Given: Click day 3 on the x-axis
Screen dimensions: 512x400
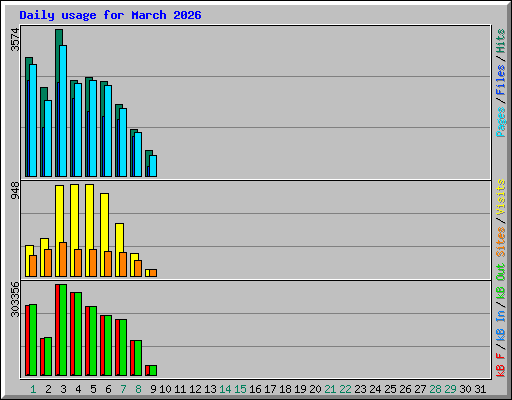Looking at the screenshot, I should tap(63, 389).
